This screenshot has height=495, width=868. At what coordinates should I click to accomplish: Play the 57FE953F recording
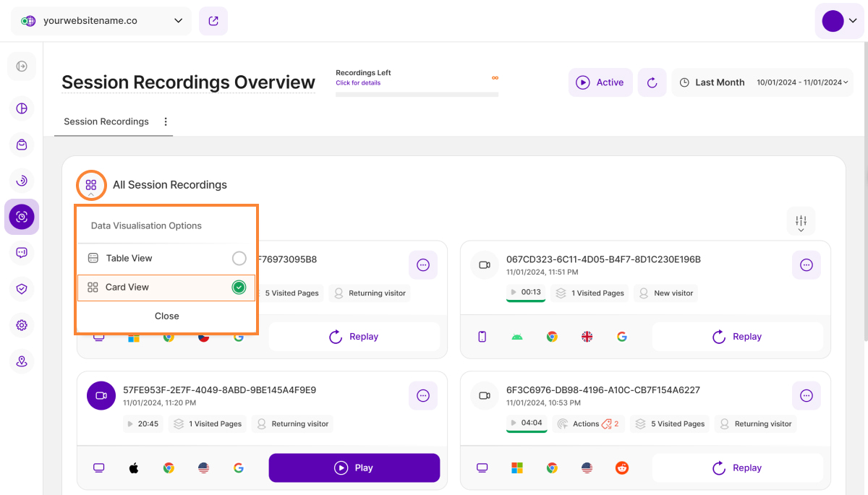(354, 468)
